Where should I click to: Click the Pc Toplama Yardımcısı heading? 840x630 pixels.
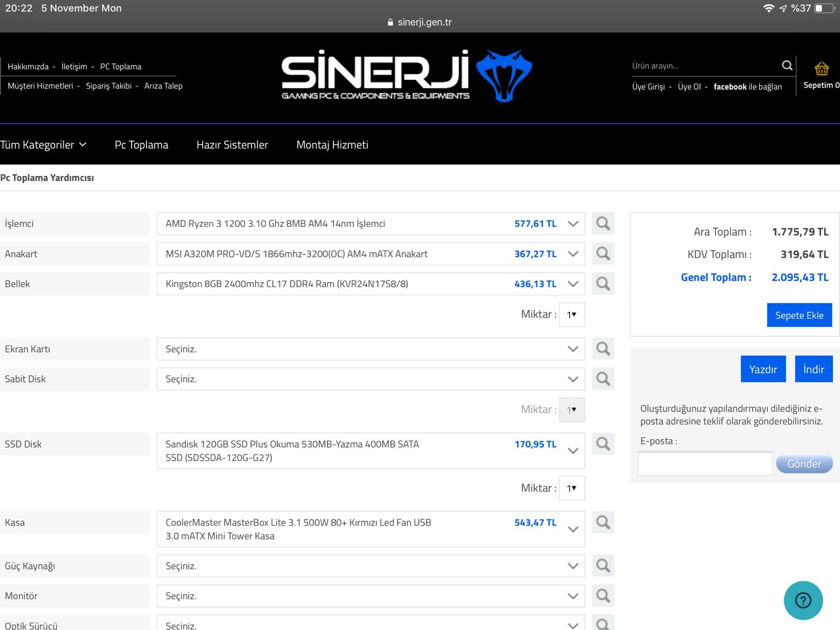(x=47, y=178)
